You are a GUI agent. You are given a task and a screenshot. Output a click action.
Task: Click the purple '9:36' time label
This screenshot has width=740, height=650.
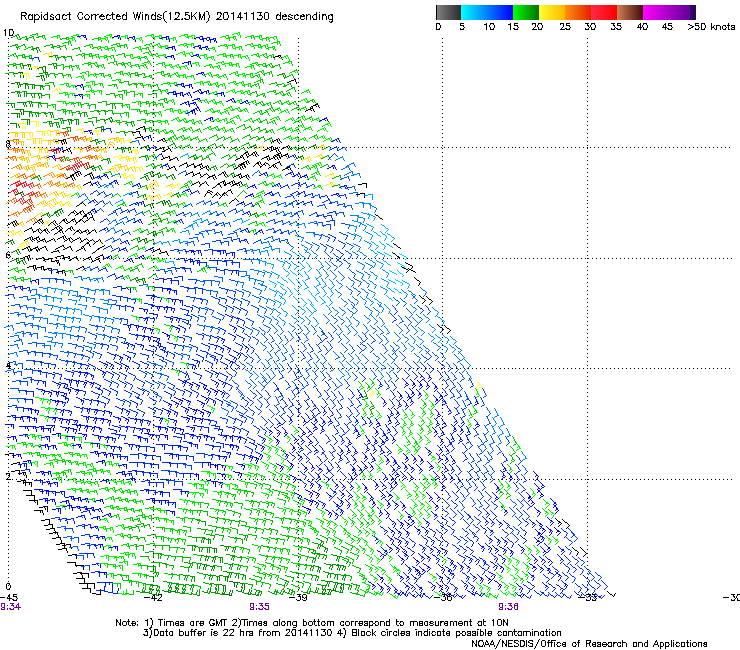point(508,607)
